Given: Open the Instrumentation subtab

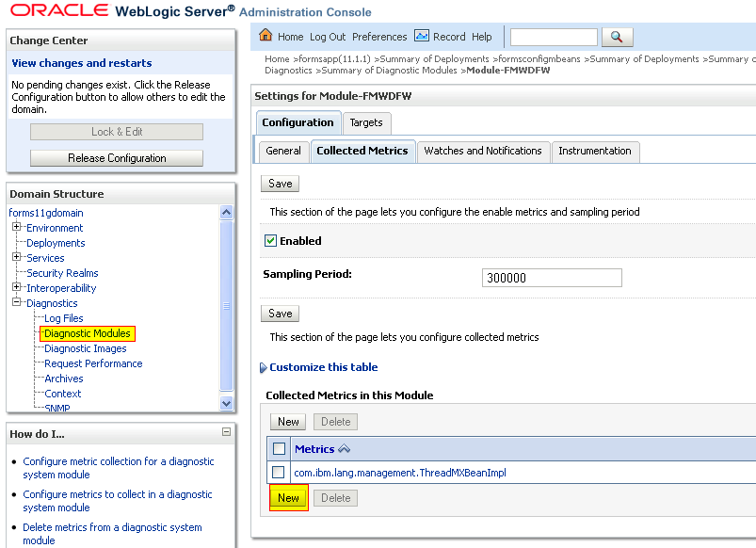Looking at the screenshot, I should pos(595,151).
